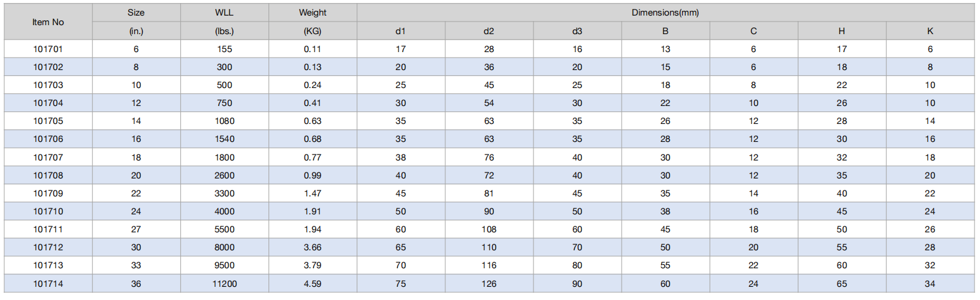
Task: Select item number 101701 cell
Action: [x=48, y=49]
